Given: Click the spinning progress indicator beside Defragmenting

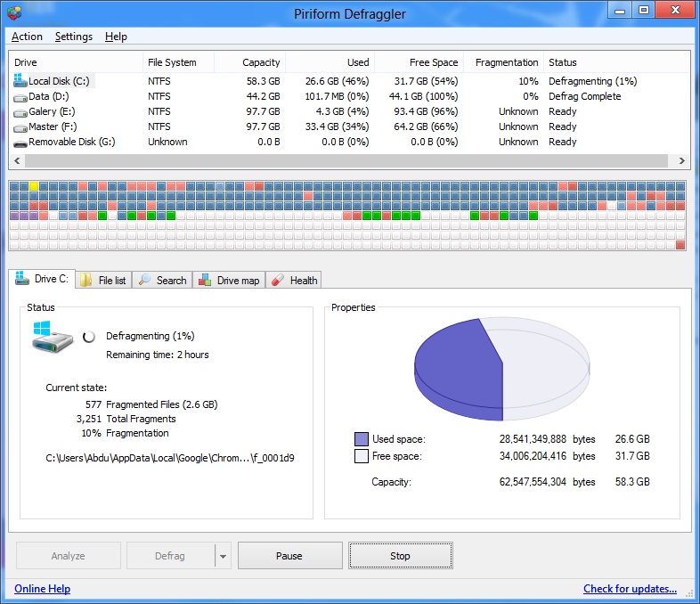Looking at the screenshot, I should (x=89, y=337).
